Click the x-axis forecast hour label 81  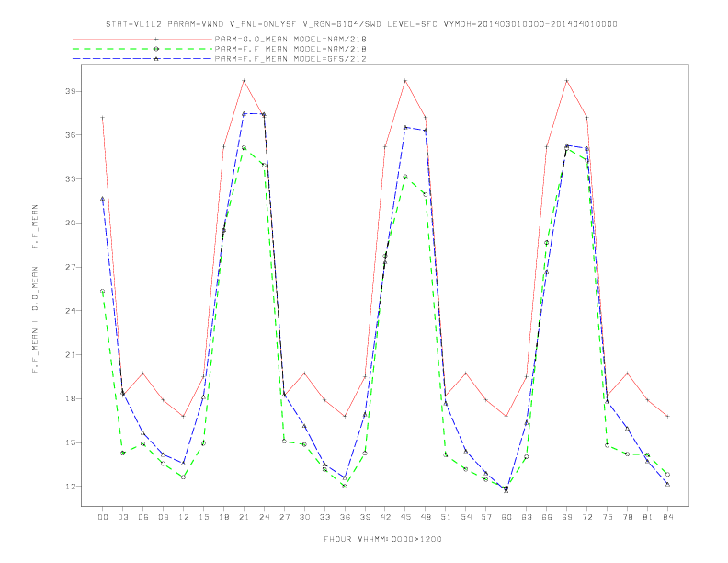coord(648,517)
